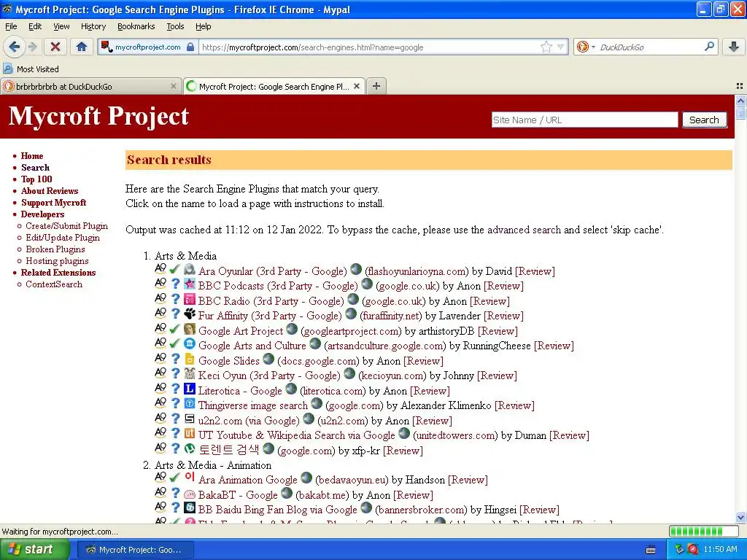Open the Downloads arrow button
Viewport: 747px width, 560px height.
tap(734, 47)
